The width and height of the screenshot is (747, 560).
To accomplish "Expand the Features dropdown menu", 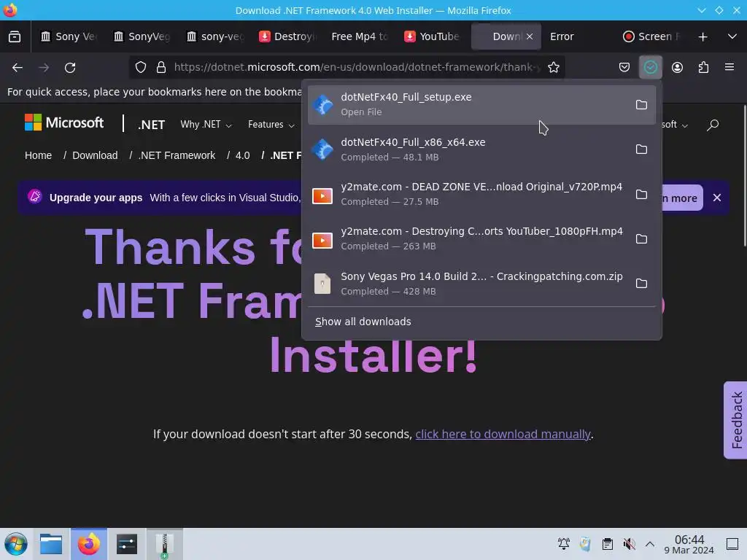I will pyautogui.click(x=271, y=124).
